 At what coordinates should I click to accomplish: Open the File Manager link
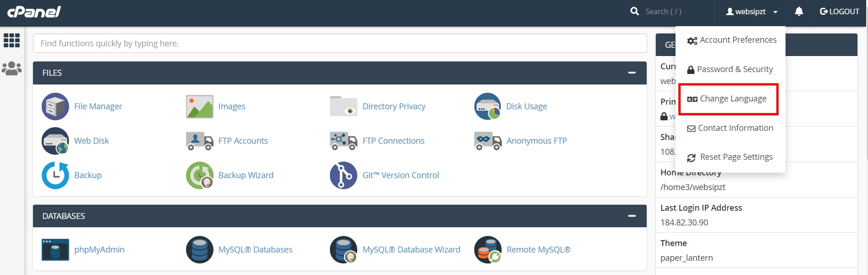pyautogui.click(x=98, y=107)
